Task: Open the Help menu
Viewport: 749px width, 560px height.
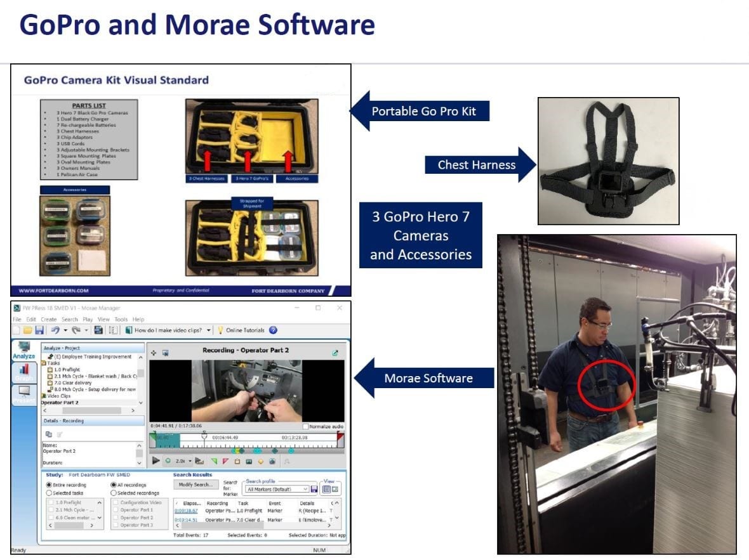Action: point(138,320)
